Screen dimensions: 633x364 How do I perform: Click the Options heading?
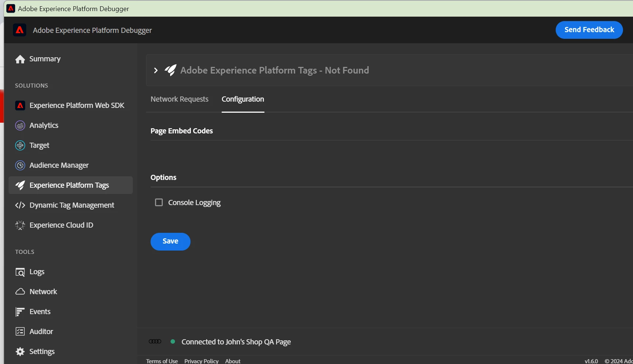164,177
